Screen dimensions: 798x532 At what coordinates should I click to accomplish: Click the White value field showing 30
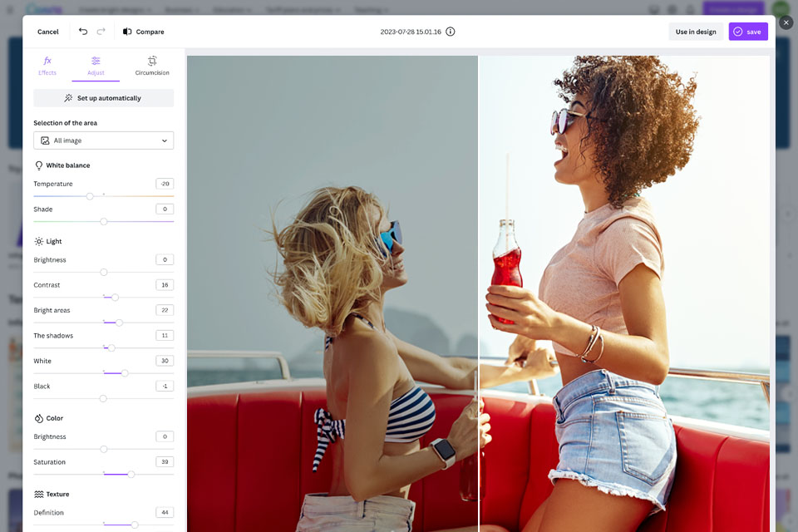pyautogui.click(x=165, y=361)
